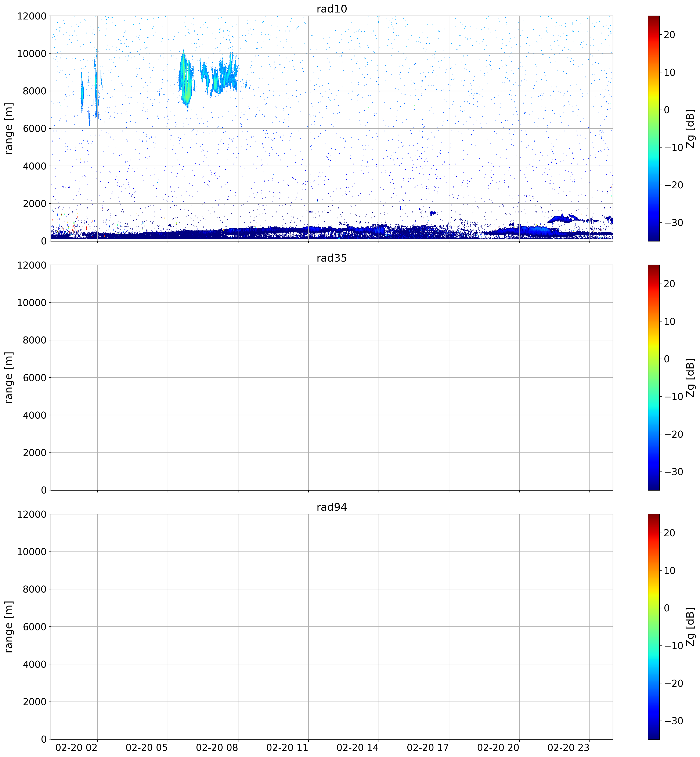The image size is (700, 757).
Task: Click the 'Zg [dB]' label beside rad35 colorbar
Action: click(x=690, y=377)
